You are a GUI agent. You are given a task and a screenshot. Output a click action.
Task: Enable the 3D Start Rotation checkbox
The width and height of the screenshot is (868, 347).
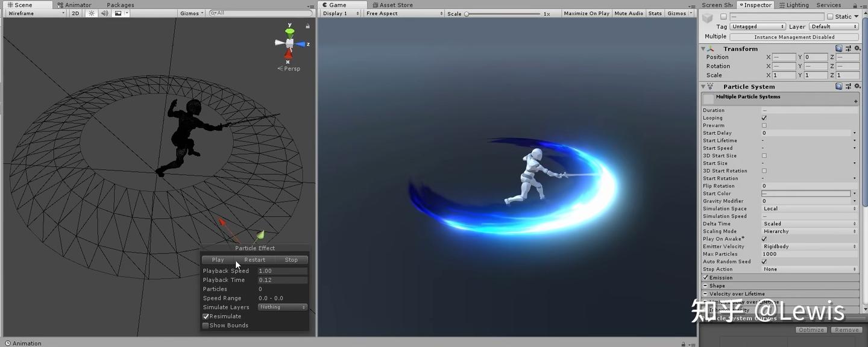point(764,170)
